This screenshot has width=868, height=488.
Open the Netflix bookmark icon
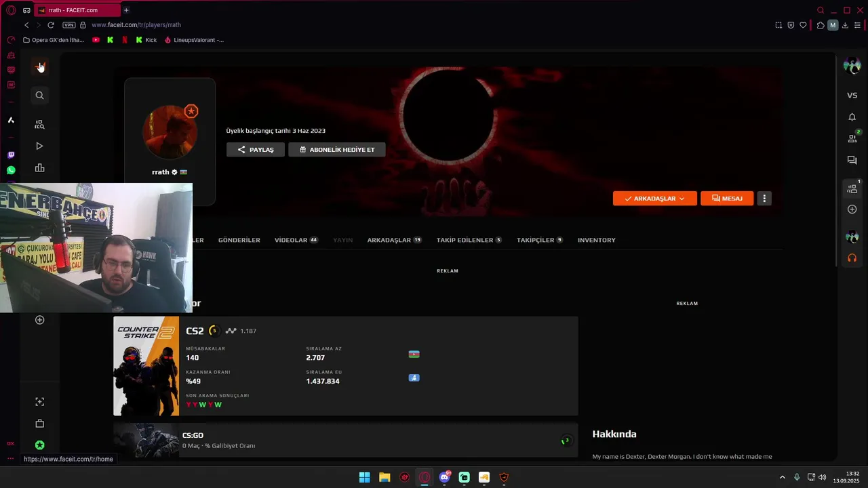pyautogui.click(x=125, y=40)
